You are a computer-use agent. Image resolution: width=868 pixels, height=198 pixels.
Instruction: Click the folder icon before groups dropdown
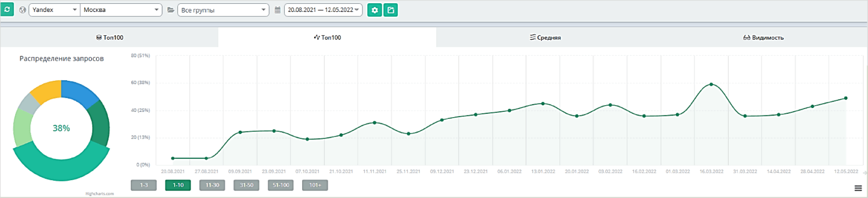coord(171,10)
